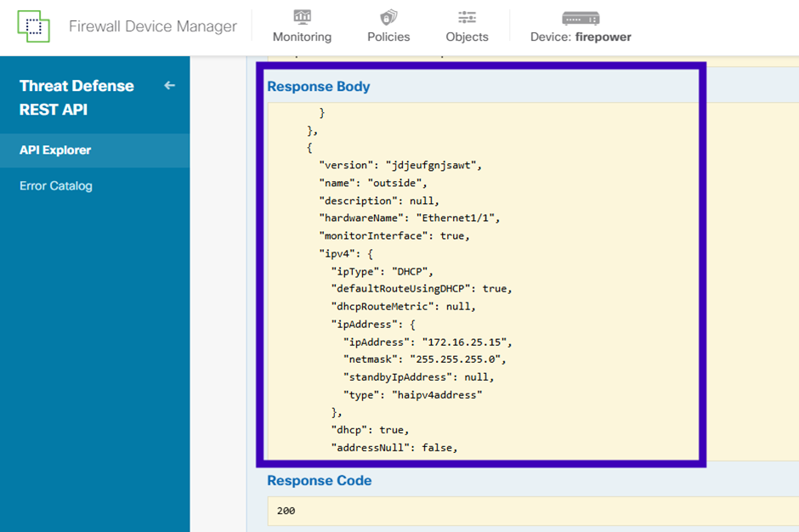This screenshot has width=799, height=532.
Task: Click the Response Body heading
Action: pos(319,87)
